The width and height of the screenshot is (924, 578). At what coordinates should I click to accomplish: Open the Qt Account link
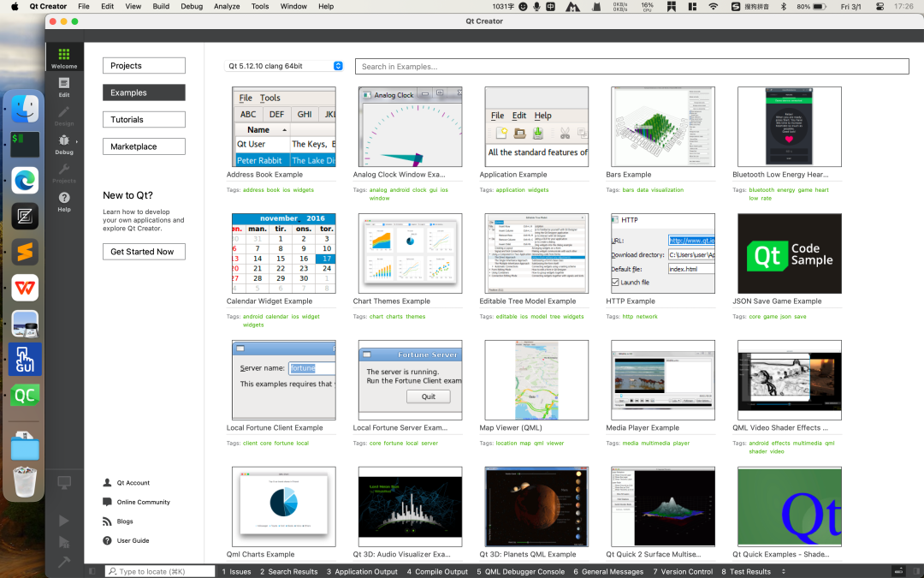coord(133,483)
